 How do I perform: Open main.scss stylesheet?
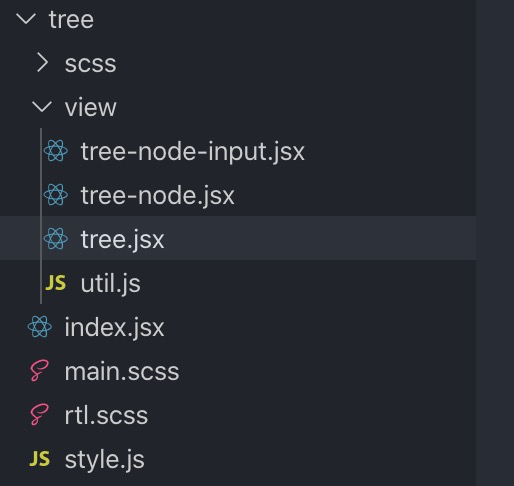pos(122,371)
